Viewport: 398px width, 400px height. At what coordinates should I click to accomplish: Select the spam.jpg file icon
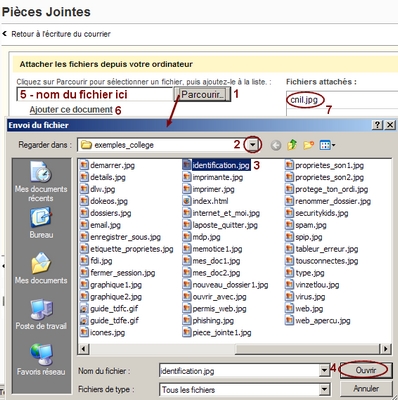click(x=289, y=225)
